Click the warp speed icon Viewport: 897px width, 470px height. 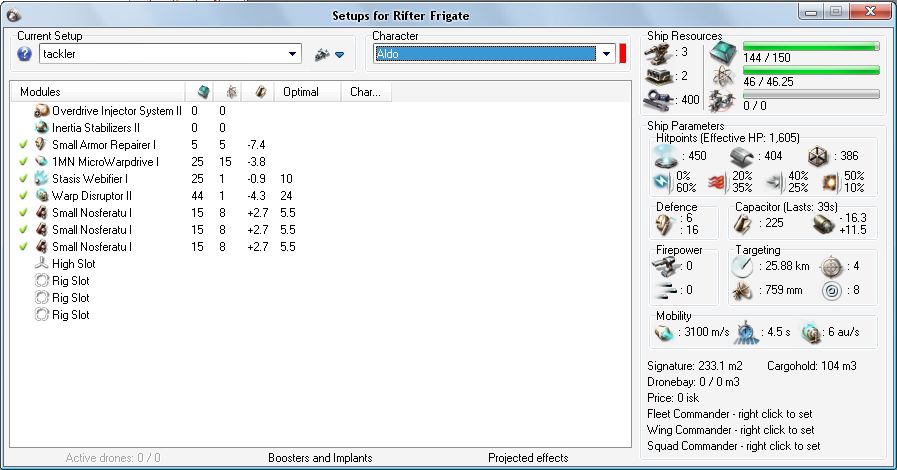[x=811, y=332]
